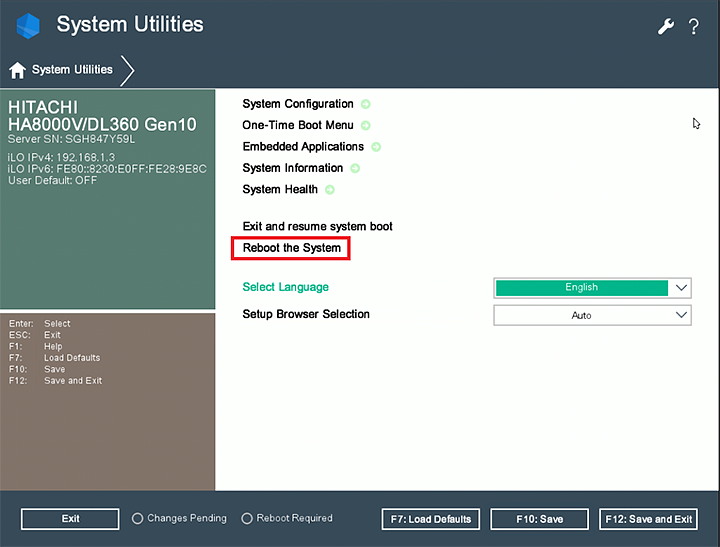720x547 pixels.
Task: Toggle the Changes Pending radio indicator
Action: pyautogui.click(x=137, y=519)
